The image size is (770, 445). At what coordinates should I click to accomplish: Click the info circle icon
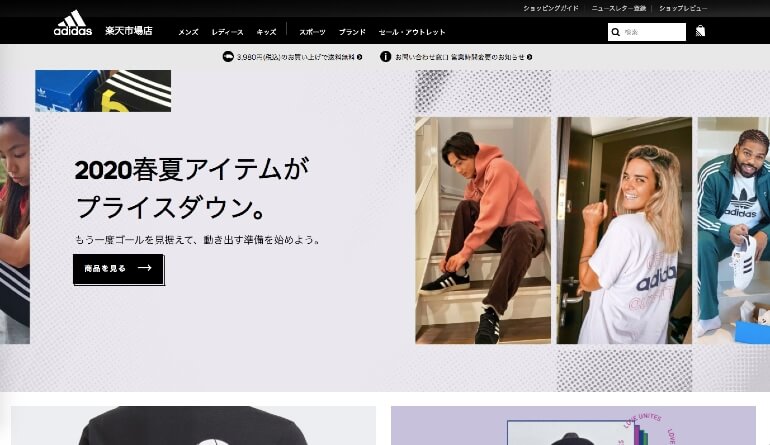point(385,56)
